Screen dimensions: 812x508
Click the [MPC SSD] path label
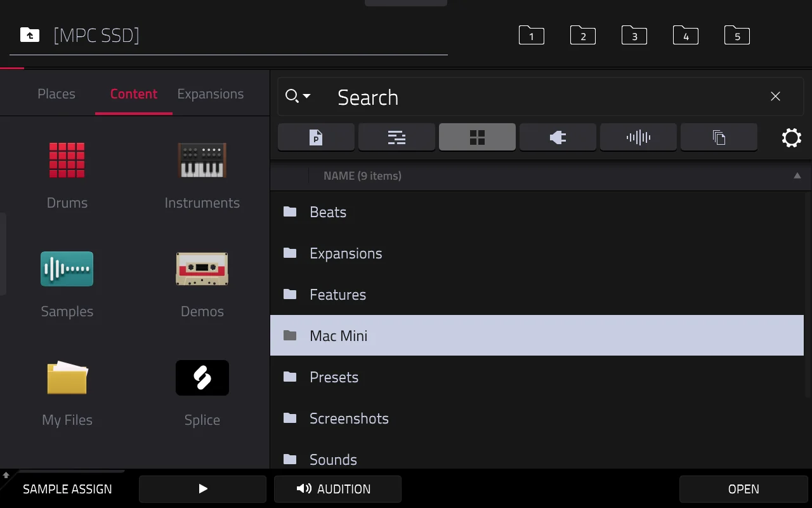[x=96, y=35]
